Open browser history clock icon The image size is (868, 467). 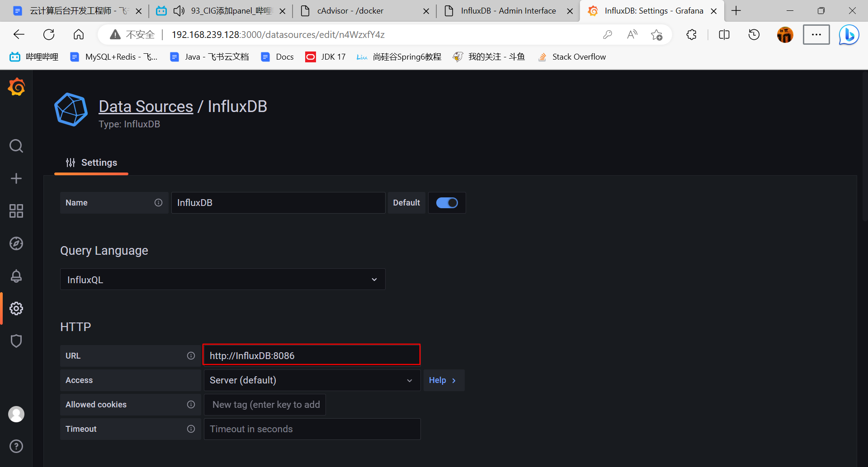click(x=754, y=35)
